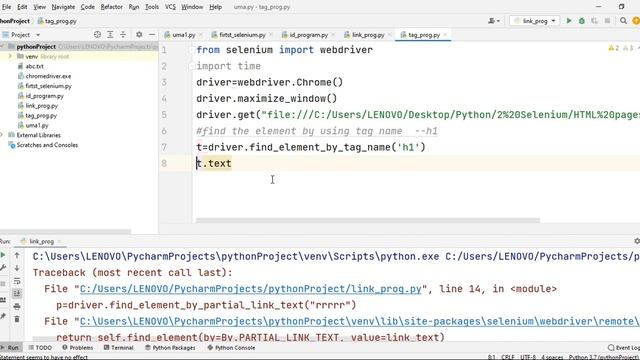This screenshot has height=360, width=640.
Task: Hide the Project tool window
Action: tap(152, 35)
